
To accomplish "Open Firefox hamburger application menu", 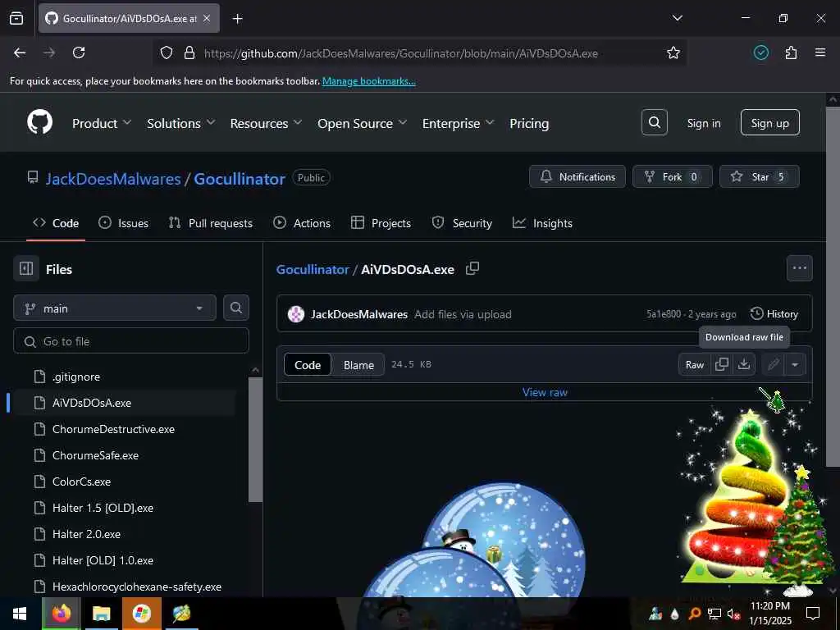I will click(x=819, y=52).
